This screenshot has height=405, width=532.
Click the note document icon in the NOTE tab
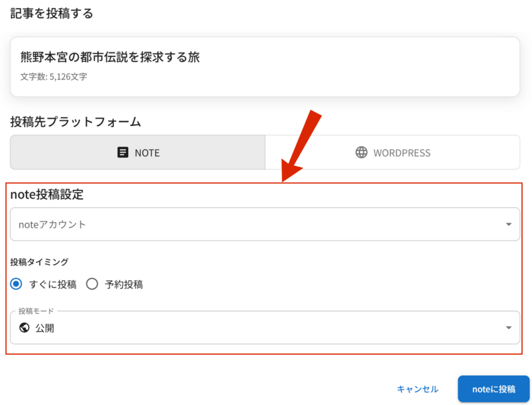coord(123,153)
